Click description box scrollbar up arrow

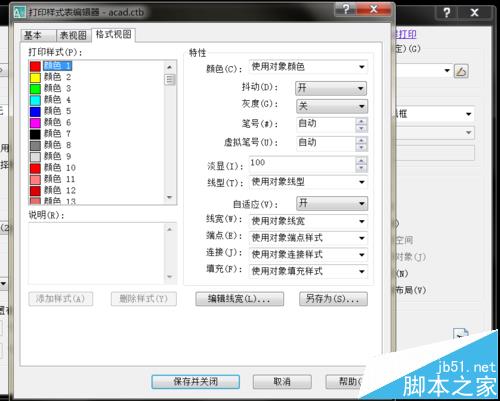tap(170, 229)
